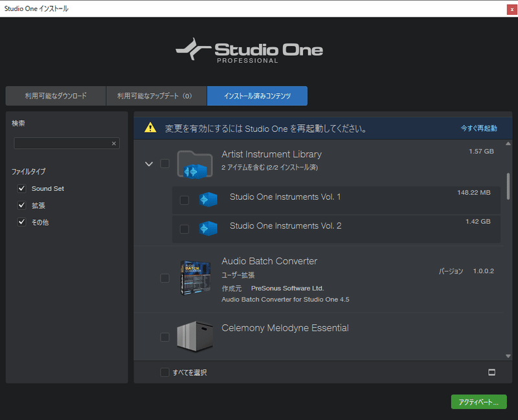This screenshot has width=518, height=420.
Task: Click the Studio One Instruments Vol. 2 icon
Action: click(x=208, y=230)
